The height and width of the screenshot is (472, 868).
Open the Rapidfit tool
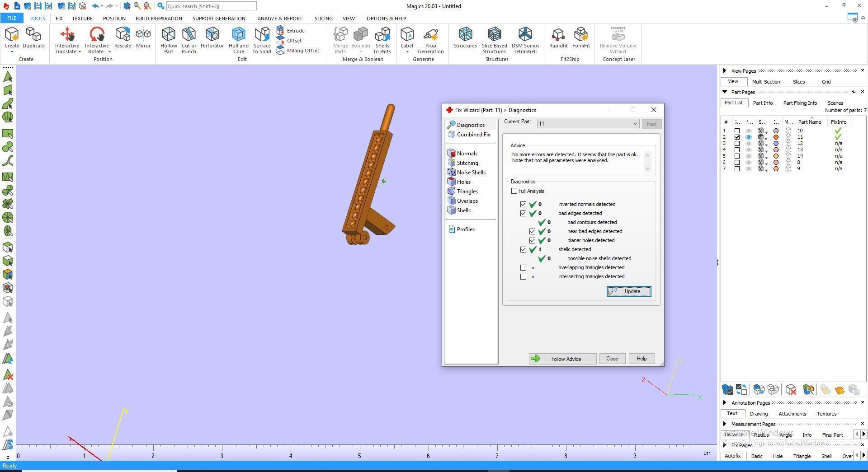[558, 38]
